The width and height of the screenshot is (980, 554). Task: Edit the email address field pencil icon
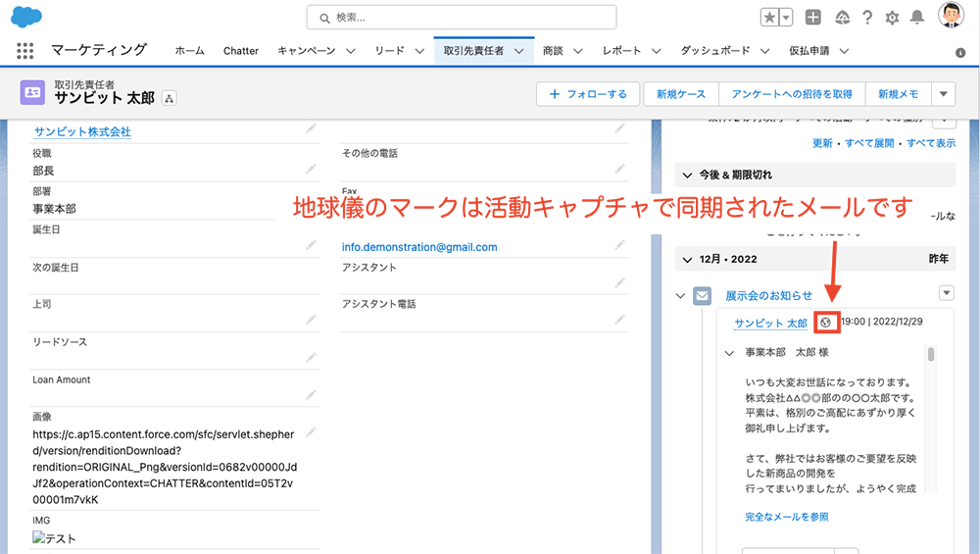[x=619, y=245]
